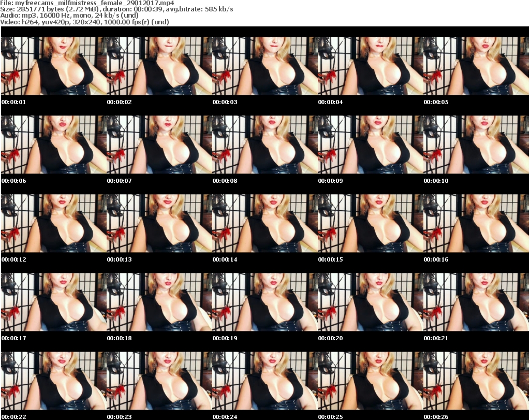Pick the frame thumbnail stamped 00:00:22
The image size is (530, 420).
point(54,381)
